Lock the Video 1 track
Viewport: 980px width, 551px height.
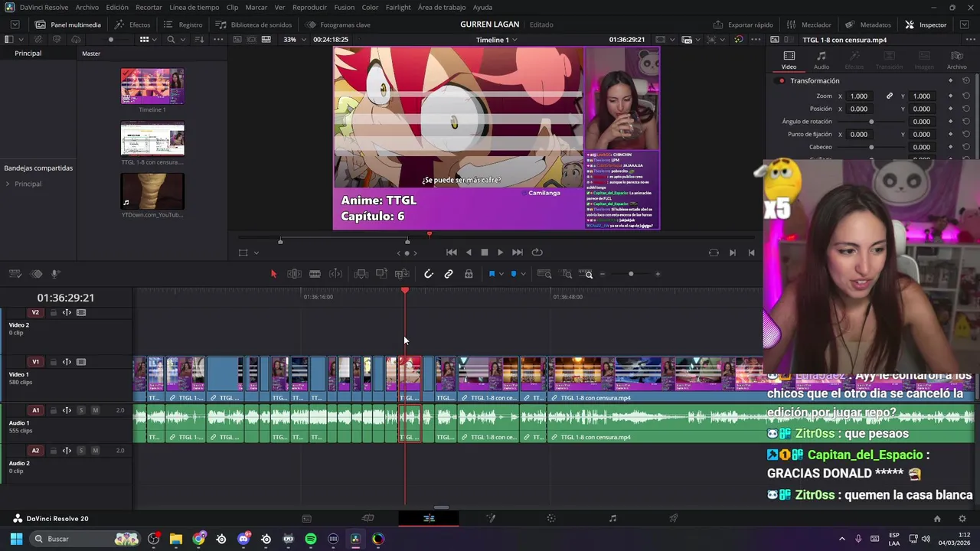pyautogui.click(x=53, y=362)
